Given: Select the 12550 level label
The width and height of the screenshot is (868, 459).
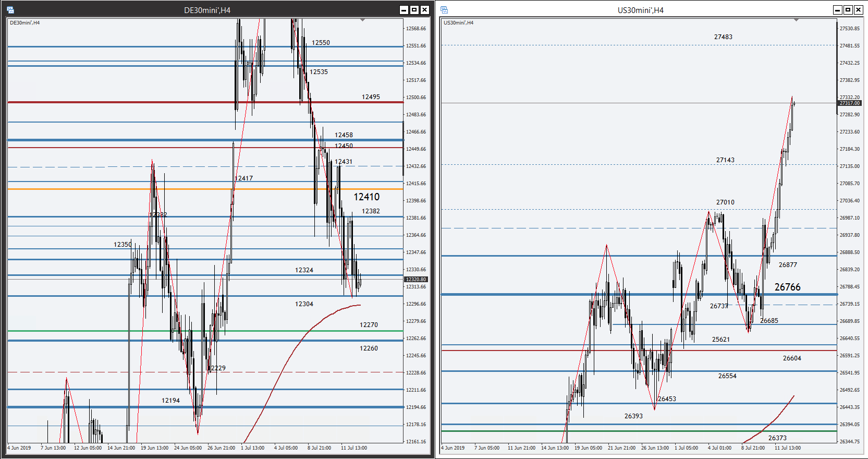Looking at the screenshot, I should 321,43.
